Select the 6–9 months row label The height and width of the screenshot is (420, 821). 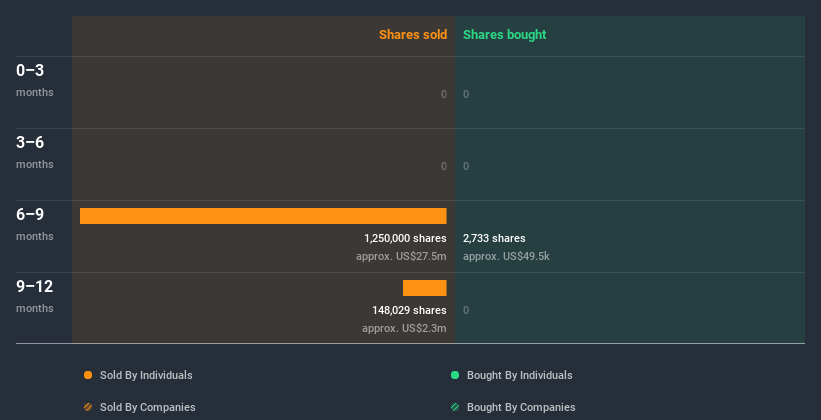click(x=35, y=224)
